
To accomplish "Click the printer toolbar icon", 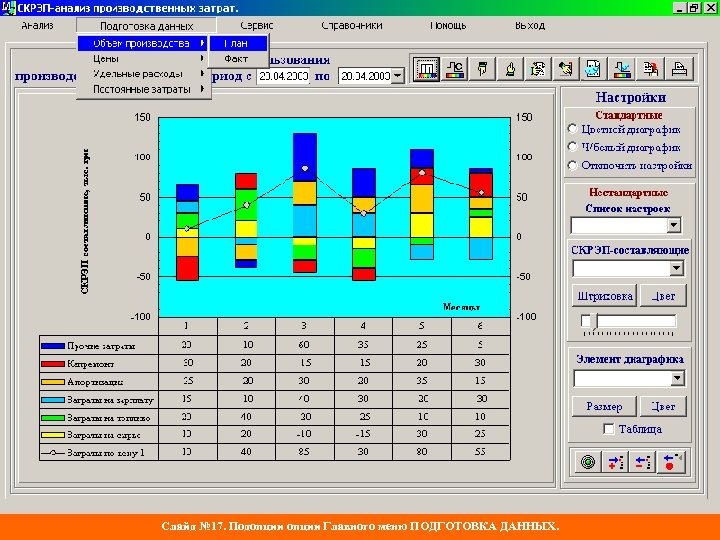I will click(679, 69).
